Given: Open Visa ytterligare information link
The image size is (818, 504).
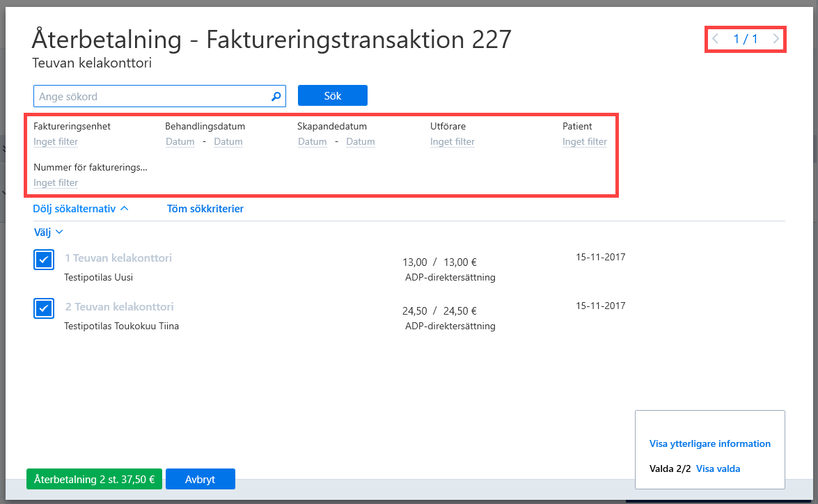Looking at the screenshot, I should [710, 443].
